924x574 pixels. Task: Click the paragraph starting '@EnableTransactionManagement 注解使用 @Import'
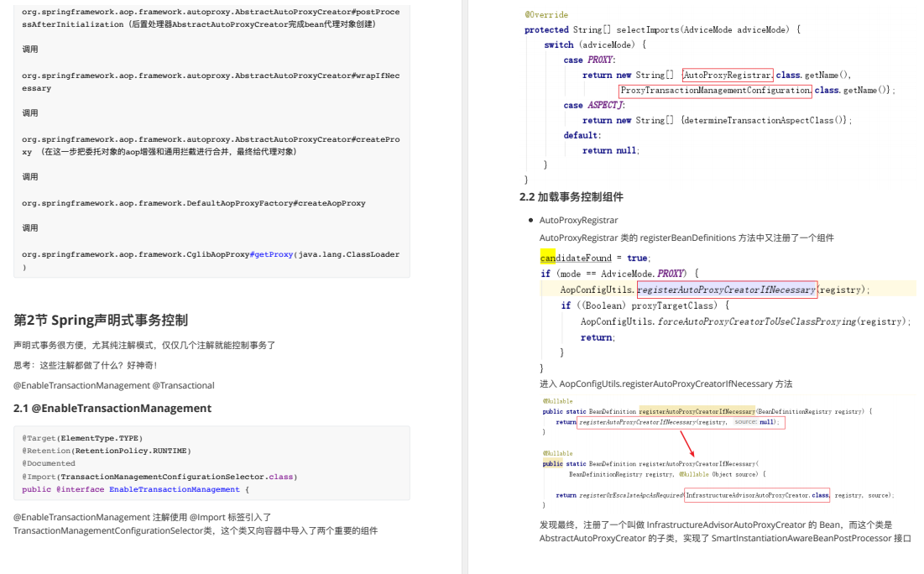point(196,524)
